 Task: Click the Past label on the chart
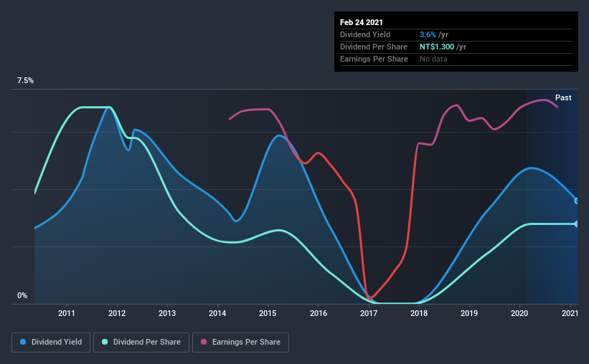(x=563, y=98)
